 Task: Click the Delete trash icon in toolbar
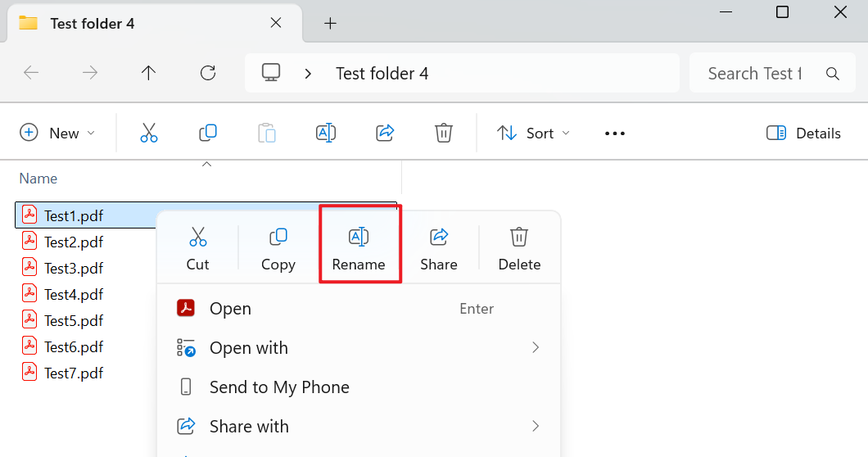443,133
